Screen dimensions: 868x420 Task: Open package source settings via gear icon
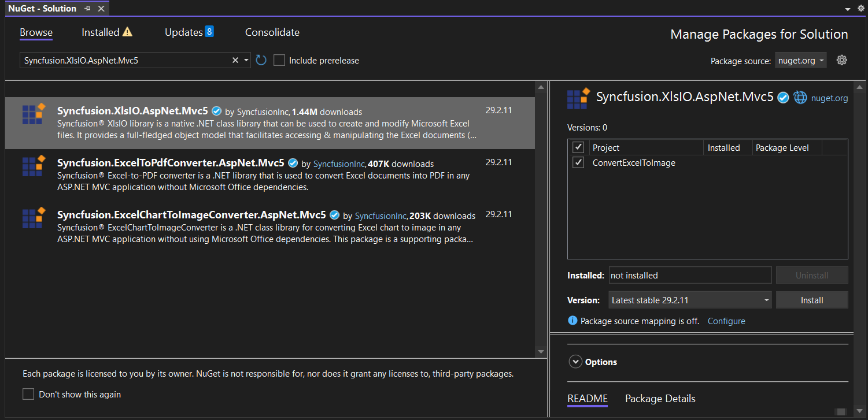(x=841, y=60)
